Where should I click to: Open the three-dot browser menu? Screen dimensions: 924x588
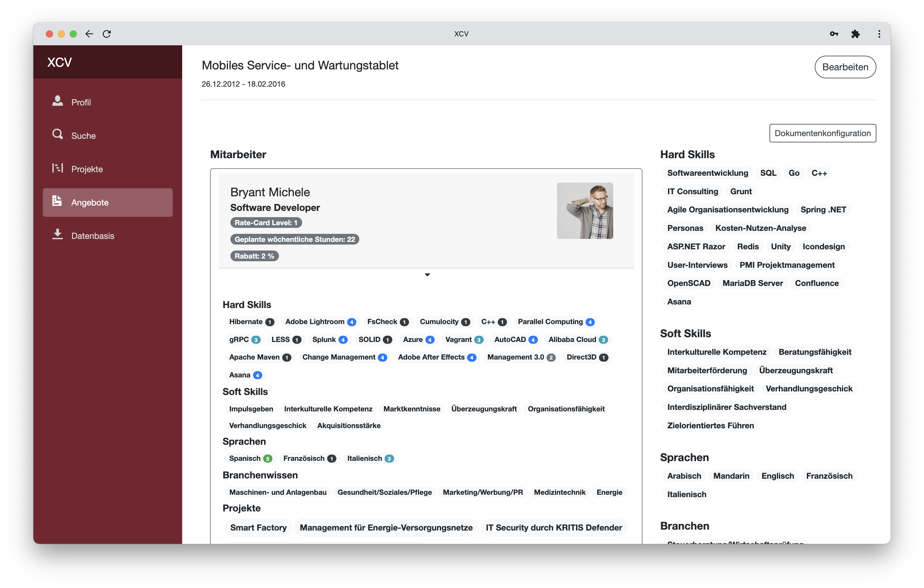point(879,34)
